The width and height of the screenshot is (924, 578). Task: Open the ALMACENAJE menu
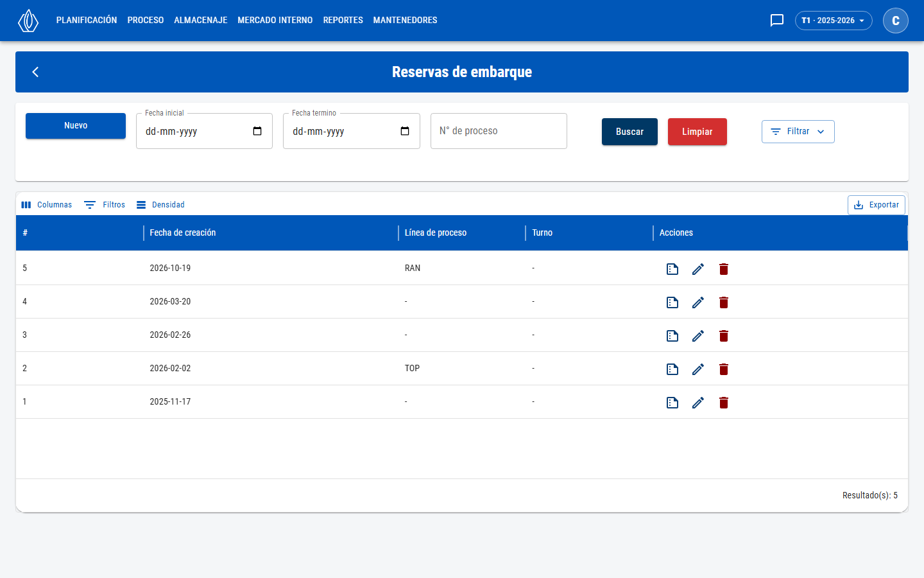[201, 21]
